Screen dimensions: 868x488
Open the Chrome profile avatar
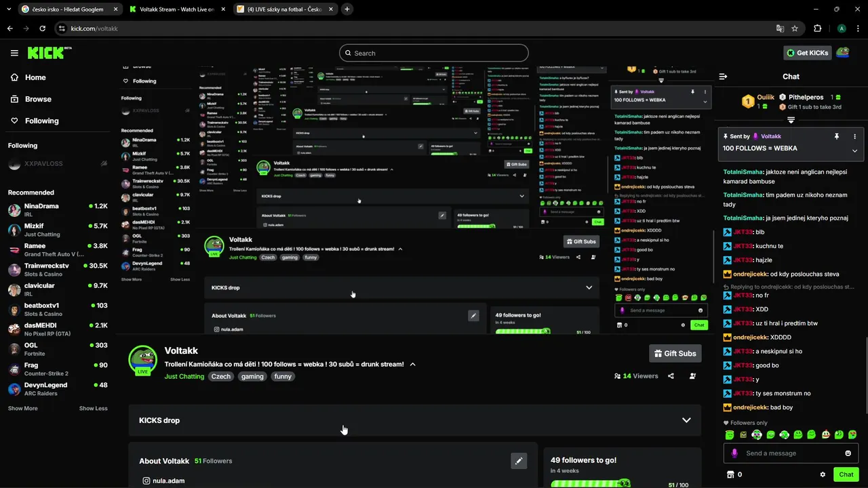point(842,28)
